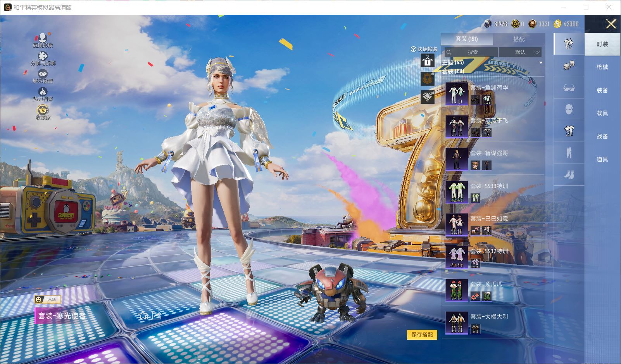Select the 套装-鱼渊荷华 outfit thumbnail

(457, 93)
